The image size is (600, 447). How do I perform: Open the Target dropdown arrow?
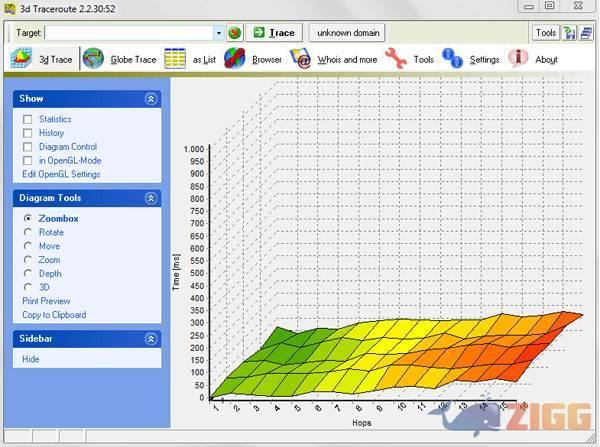point(218,33)
